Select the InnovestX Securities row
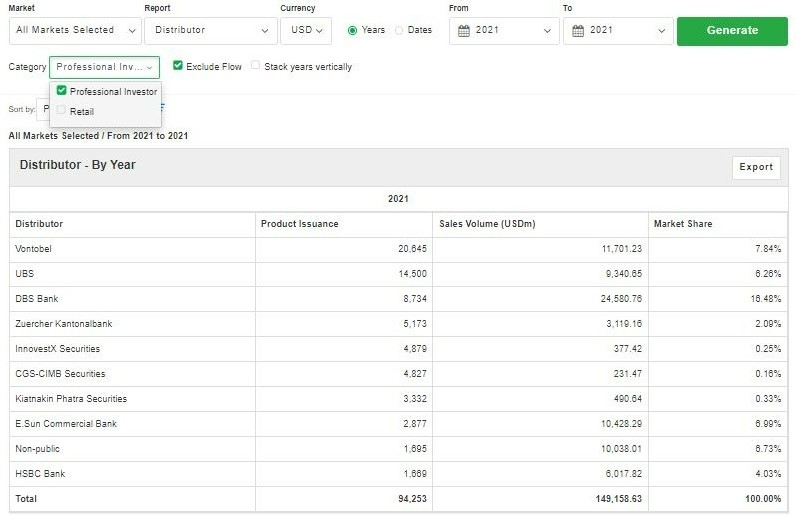The image size is (796, 516). pyautogui.click(x=399, y=349)
